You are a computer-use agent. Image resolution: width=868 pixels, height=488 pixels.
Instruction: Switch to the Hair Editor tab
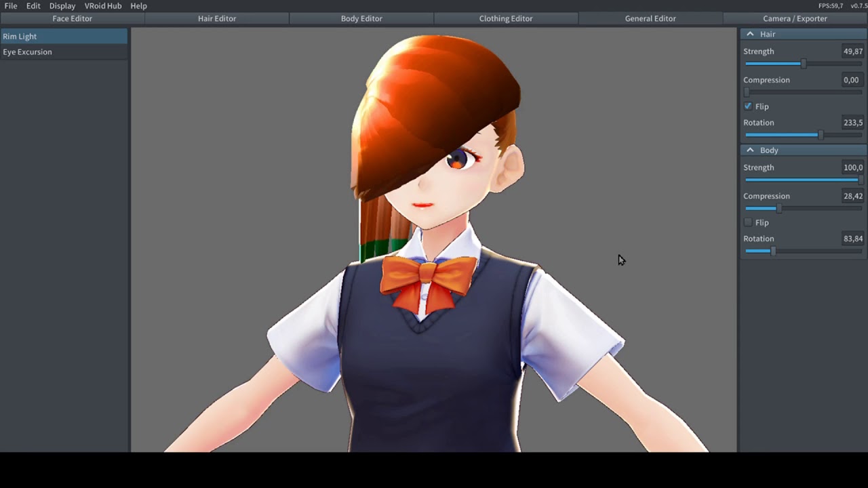[x=217, y=18]
